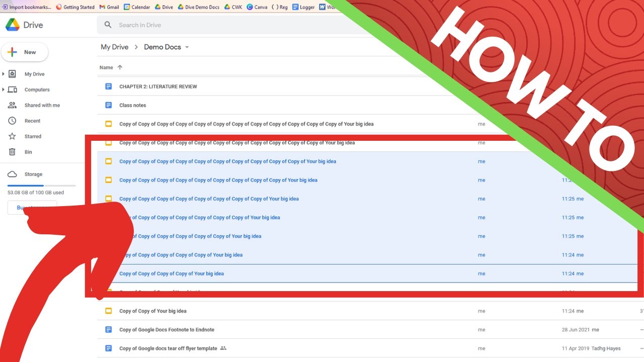This screenshot has width=644, height=362.
Task: Select the file Class notes
Action: pos(133,105)
